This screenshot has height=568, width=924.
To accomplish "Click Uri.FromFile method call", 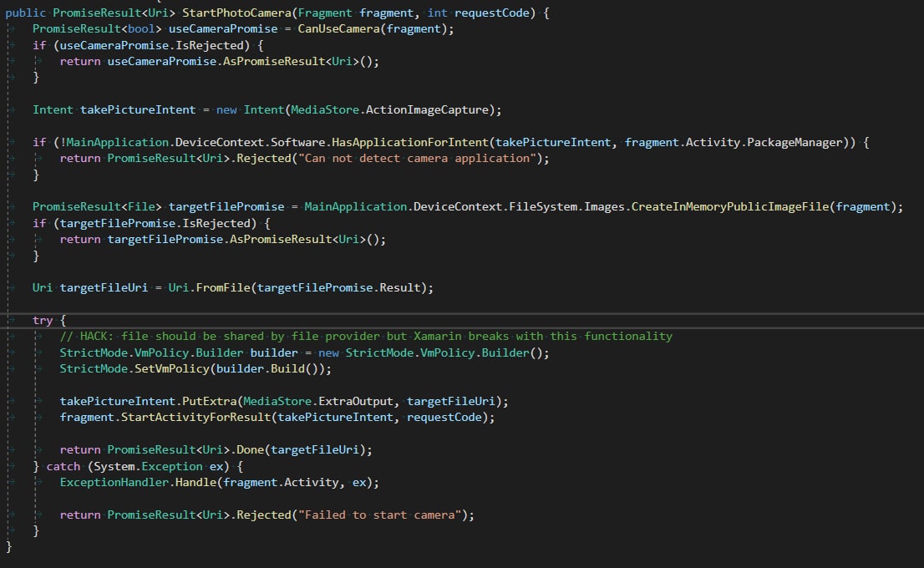I will pyautogui.click(x=209, y=287).
